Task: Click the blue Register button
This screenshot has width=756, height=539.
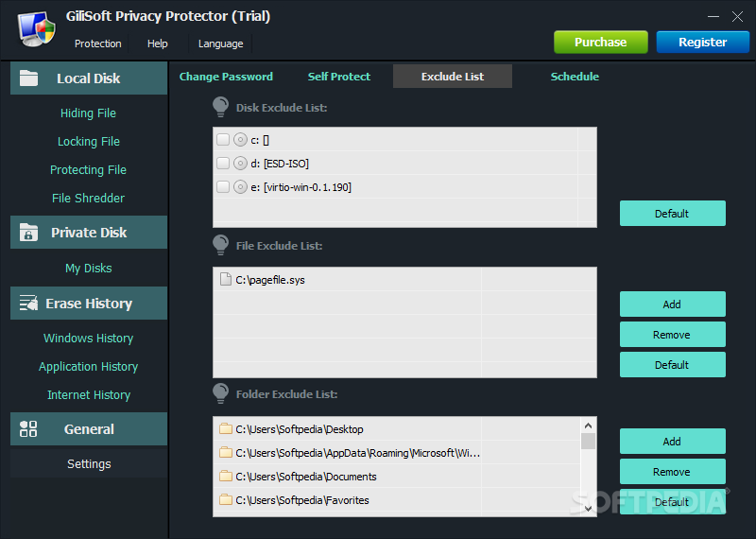Action: click(x=702, y=42)
